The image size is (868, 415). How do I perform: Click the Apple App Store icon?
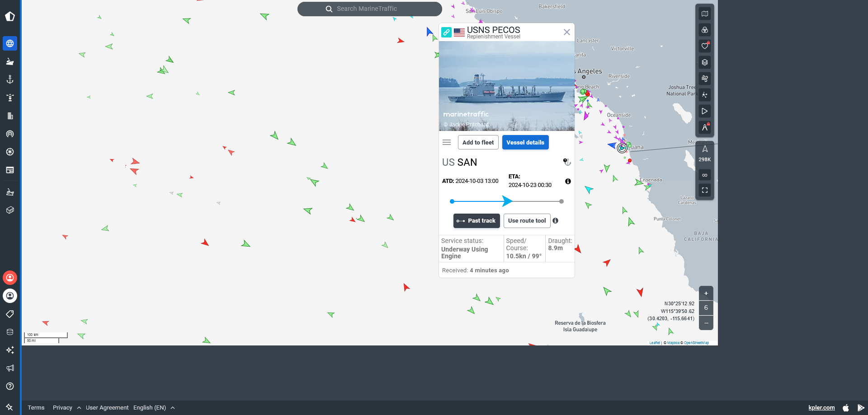point(846,407)
